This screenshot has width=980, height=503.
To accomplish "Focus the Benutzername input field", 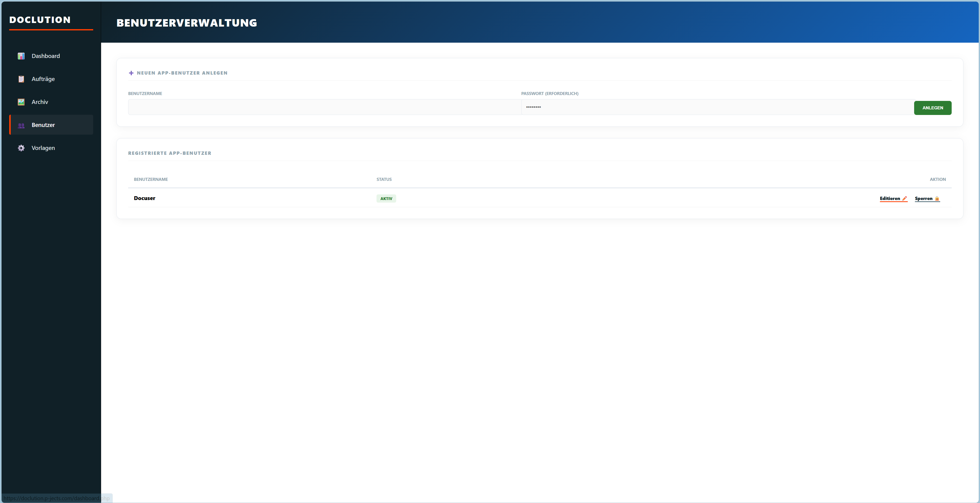I will tap(324, 107).
